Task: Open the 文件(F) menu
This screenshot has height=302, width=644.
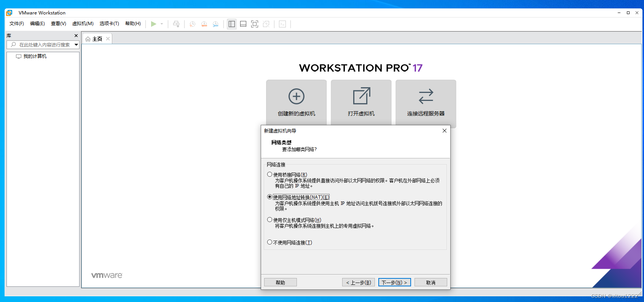Action: coord(17,24)
